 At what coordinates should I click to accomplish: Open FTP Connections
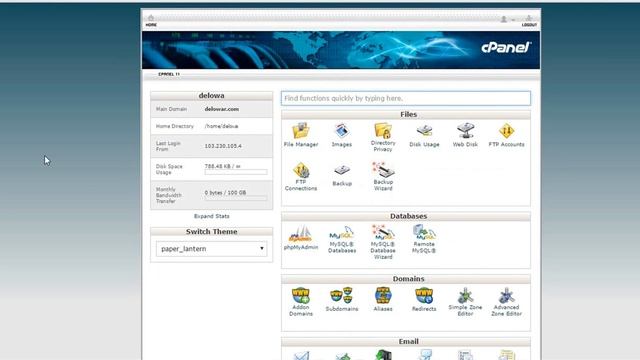(x=301, y=176)
